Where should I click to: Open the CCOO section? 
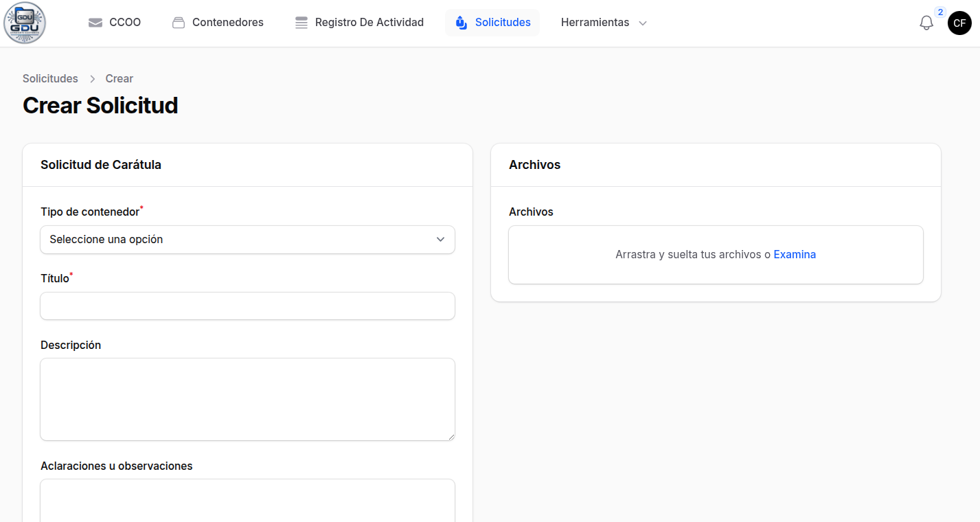tap(115, 23)
